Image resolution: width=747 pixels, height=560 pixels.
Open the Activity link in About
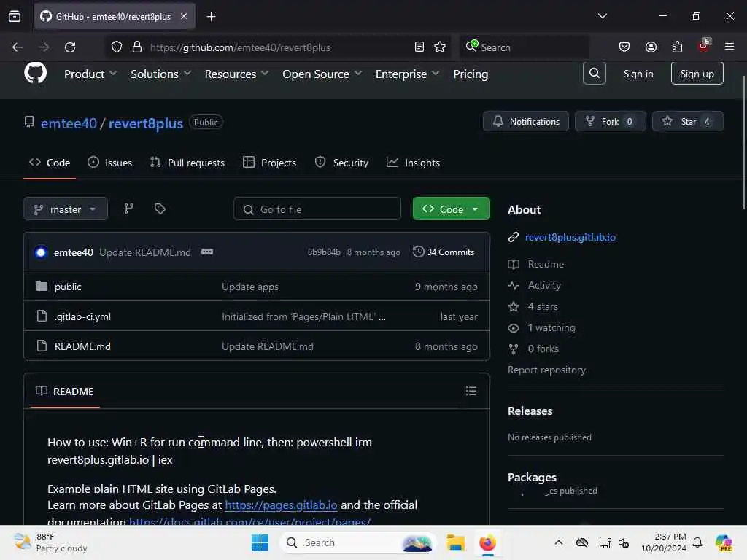(x=544, y=285)
